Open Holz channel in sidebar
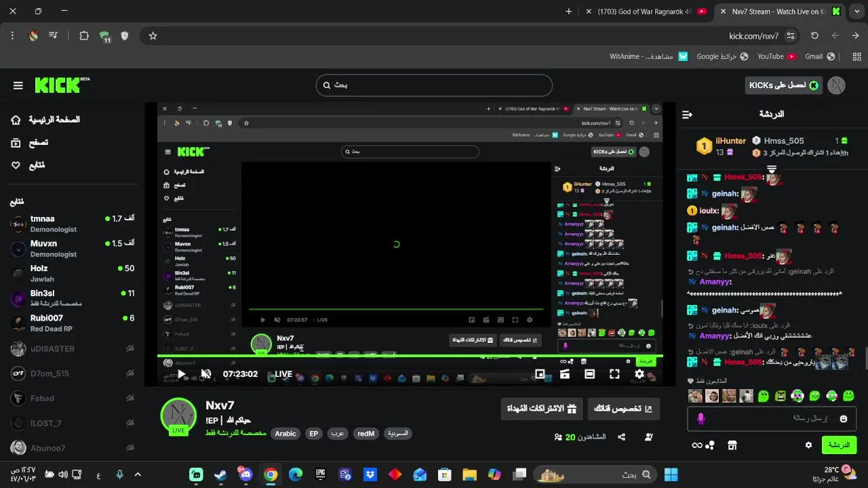Image resolution: width=868 pixels, height=488 pixels. pos(72,273)
